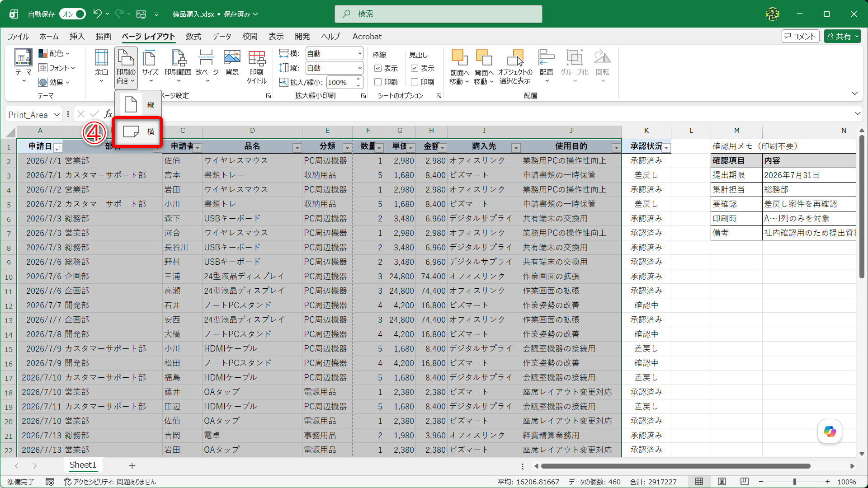Uncheck 枠線 表示 gridlines view checkbox

(x=378, y=68)
